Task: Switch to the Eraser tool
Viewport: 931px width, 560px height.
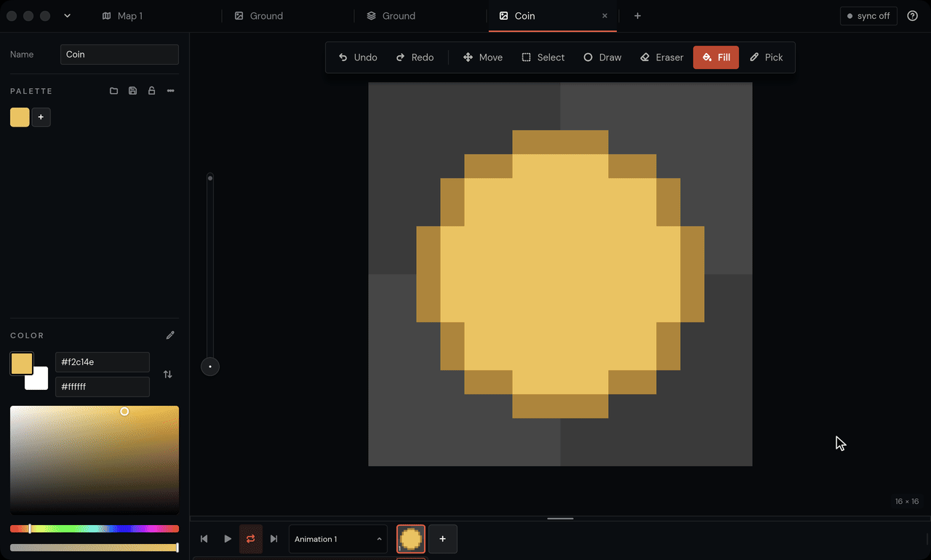Action: pyautogui.click(x=662, y=57)
